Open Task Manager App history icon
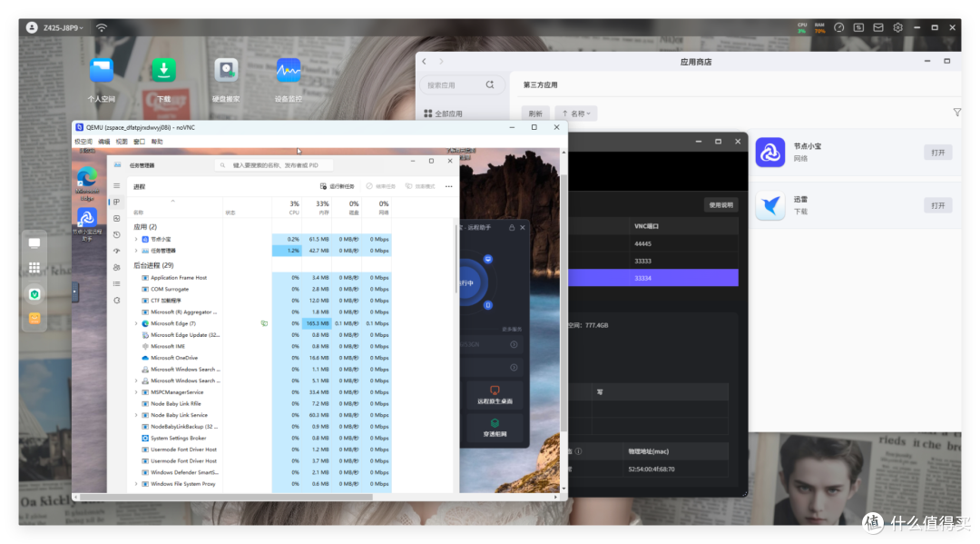The width and height of the screenshot is (980, 544). (116, 234)
